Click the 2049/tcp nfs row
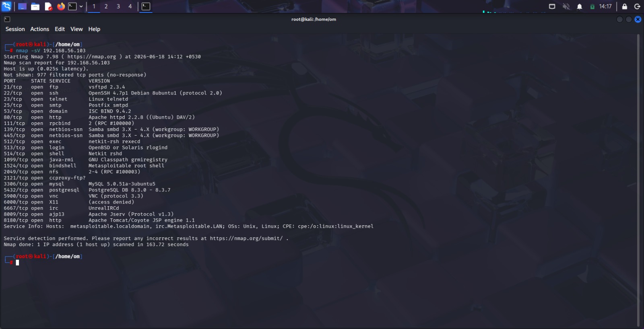The image size is (644, 329). point(72,171)
